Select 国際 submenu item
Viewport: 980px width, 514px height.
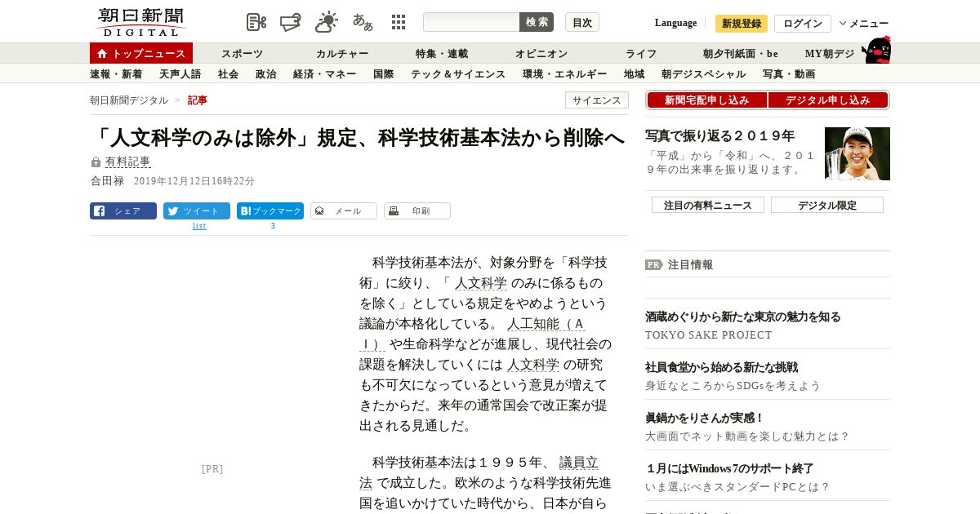(384, 74)
